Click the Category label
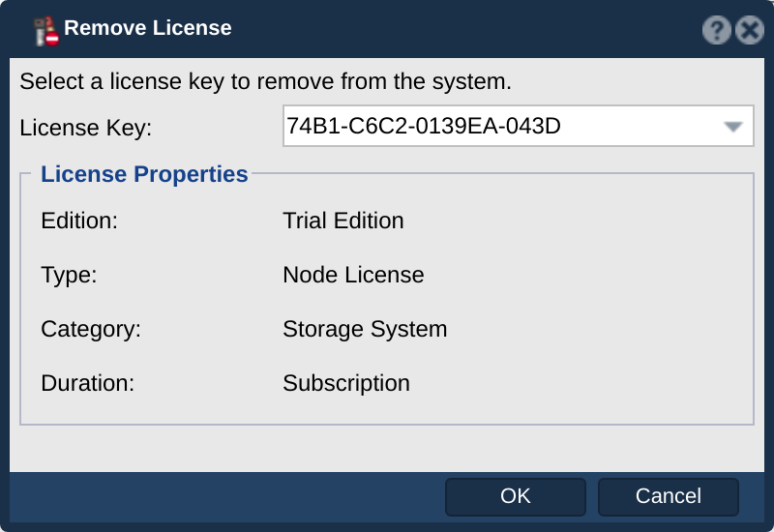The height and width of the screenshot is (532, 774). (91, 329)
